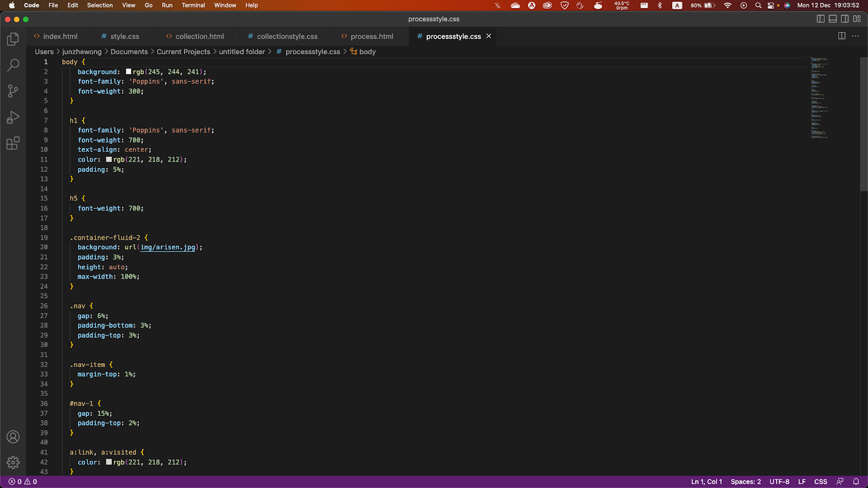The height and width of the screenshot is (488, 868).
Task: Open color picker for body background swatch
Action: click(129, 72)
